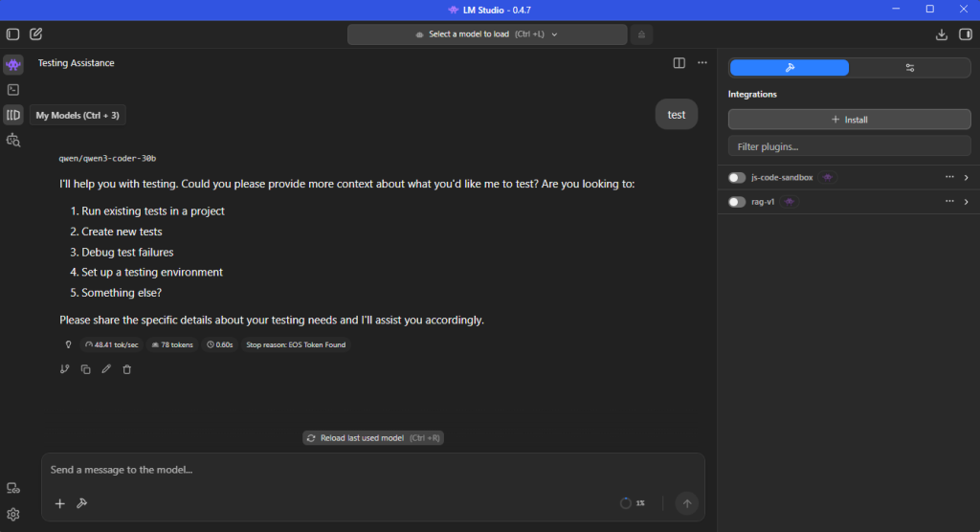Edit the assistant message with the pencil icon

click(106, 368)
